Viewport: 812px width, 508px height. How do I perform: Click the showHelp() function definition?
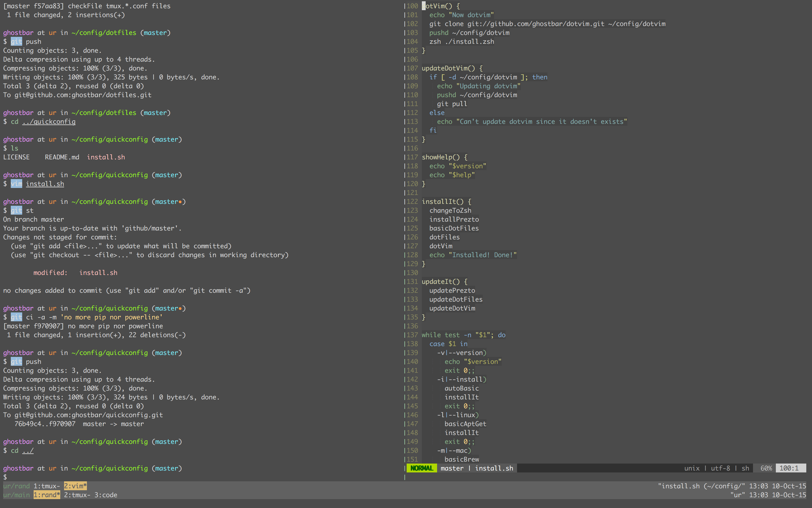[x=444, y=157]
